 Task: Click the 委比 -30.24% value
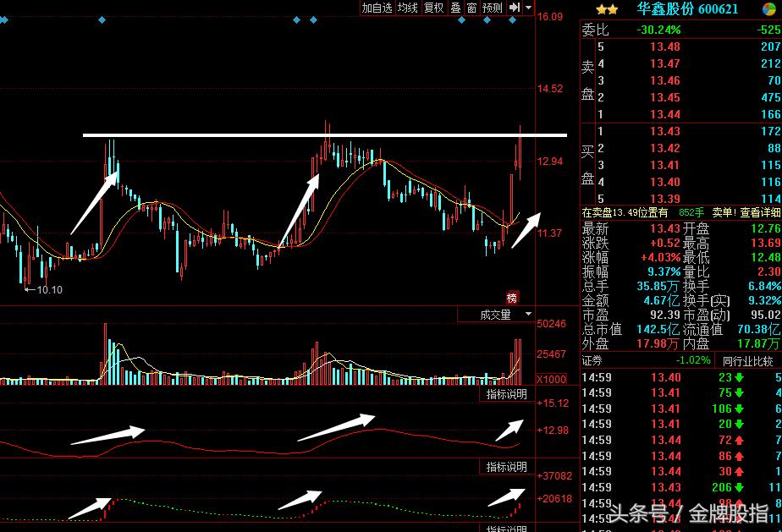(658, 30)
